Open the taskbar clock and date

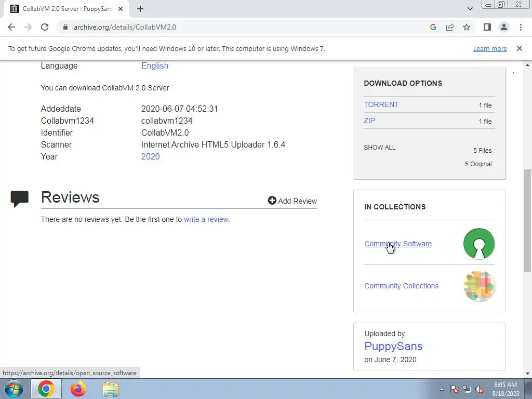point(506,389)
